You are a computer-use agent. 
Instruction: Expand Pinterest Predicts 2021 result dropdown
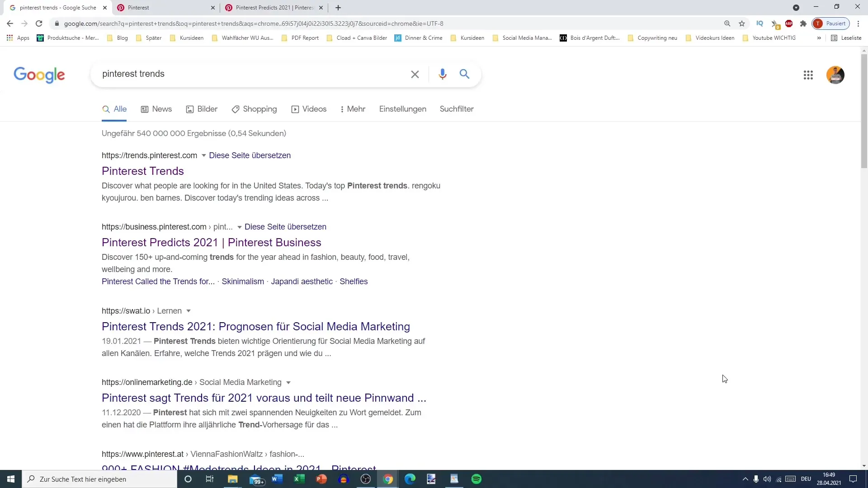point(239,226)
